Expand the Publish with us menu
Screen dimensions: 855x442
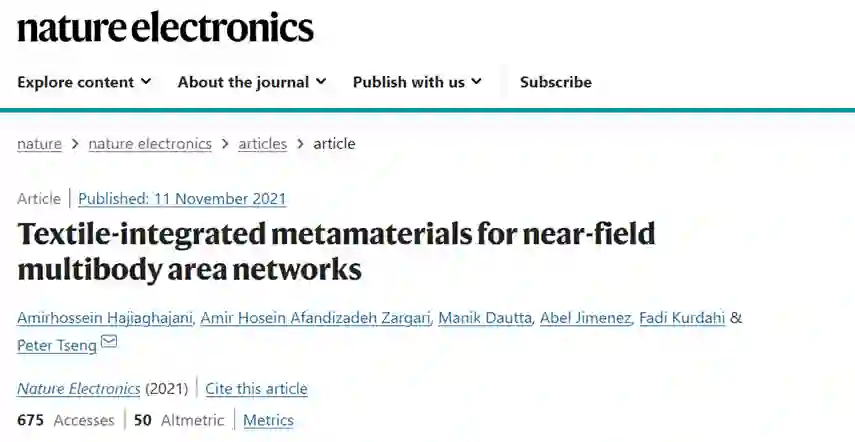(x=417, y=82)
